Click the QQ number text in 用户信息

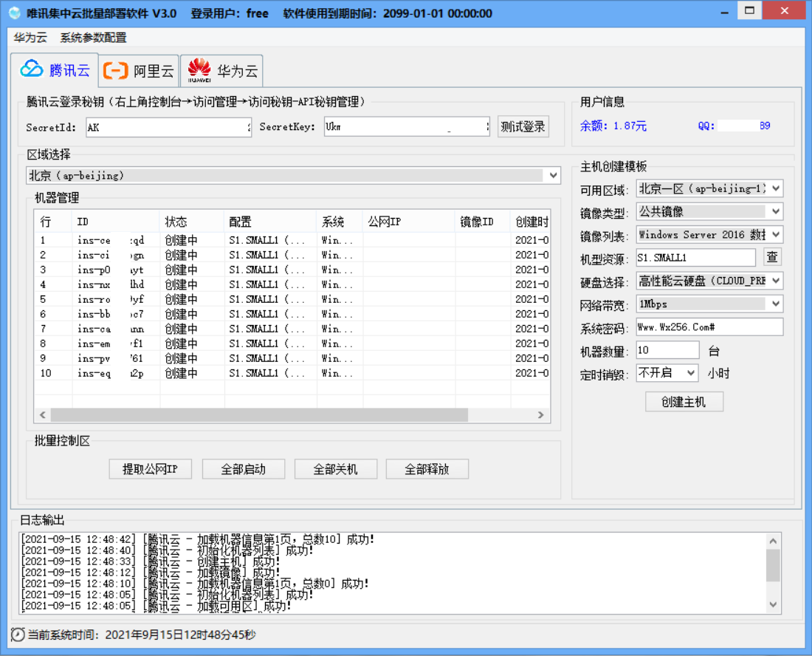point(734,126)
